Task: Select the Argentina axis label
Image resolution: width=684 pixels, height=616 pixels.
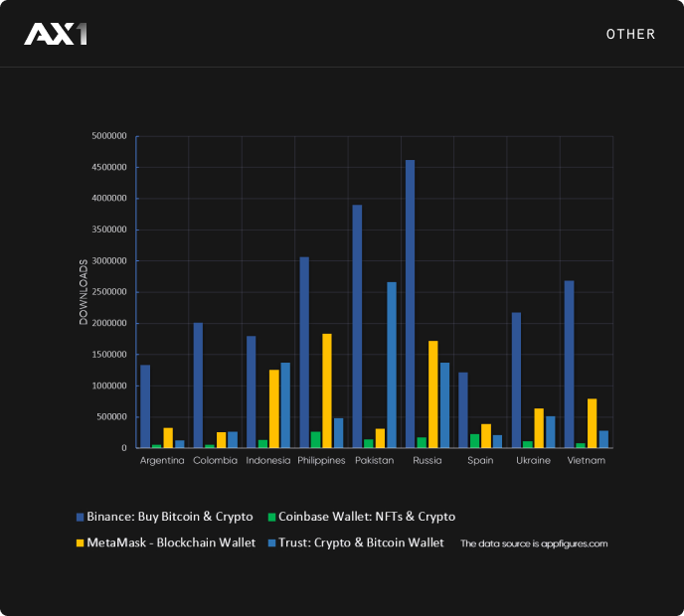Action: coord(162,461)
